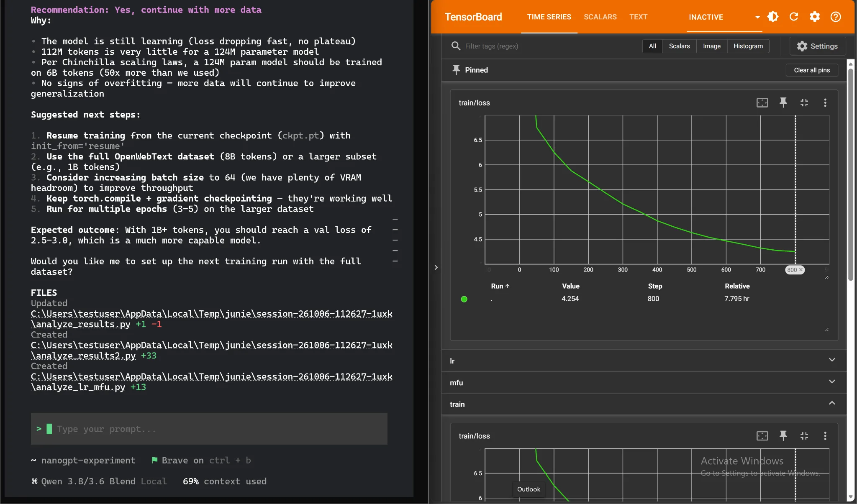
Task: Unpin the pinned train/loss card
Action: (783, 102)
